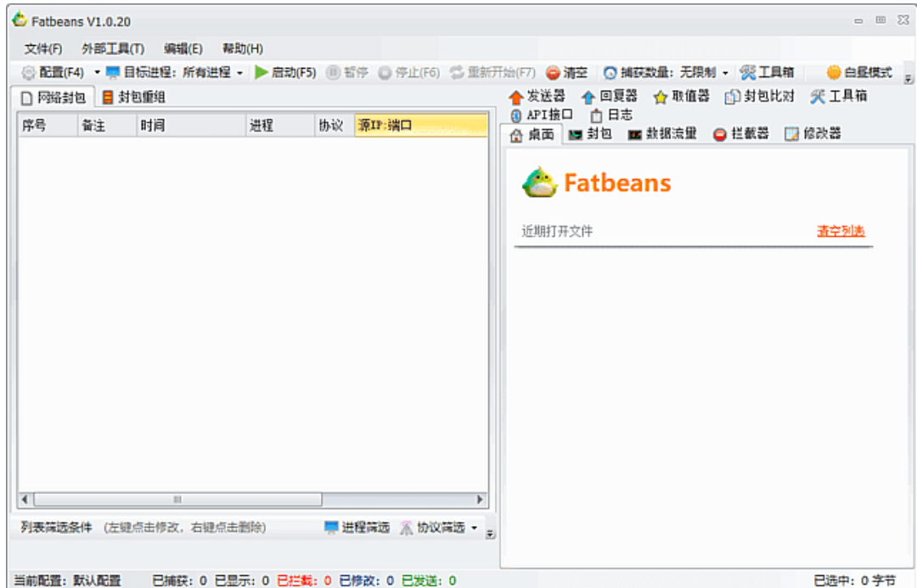The height and width of the screenshot is (588, 917).
Task: Open the 取值器 value extractor
Action: (679, 96)
